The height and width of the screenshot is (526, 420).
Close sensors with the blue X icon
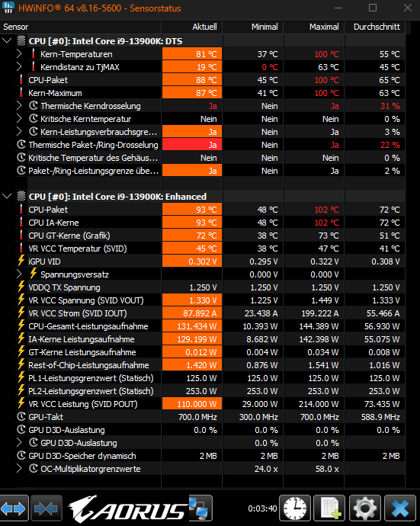point(400,508)
